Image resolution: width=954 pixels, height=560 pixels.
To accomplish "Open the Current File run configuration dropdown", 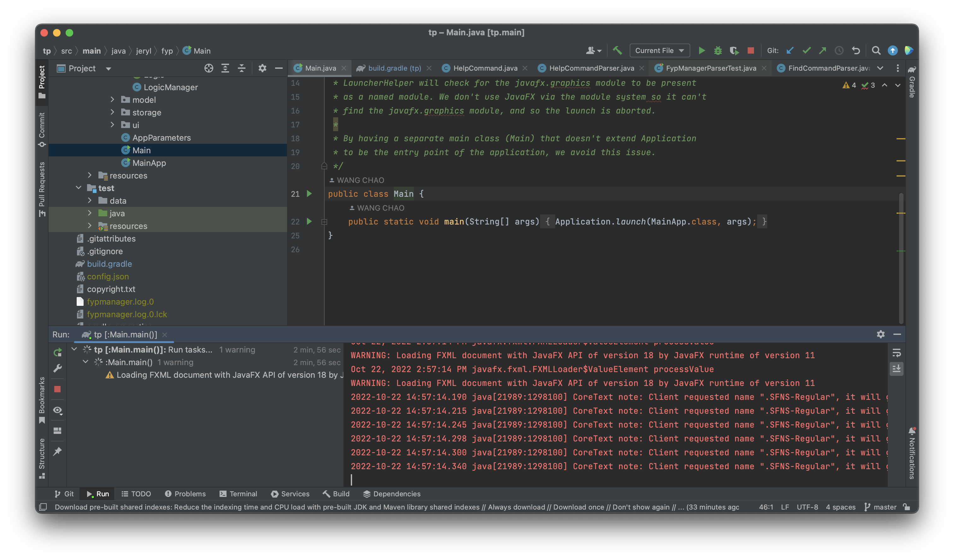I will pyautogui.click(x=659, y=50).
